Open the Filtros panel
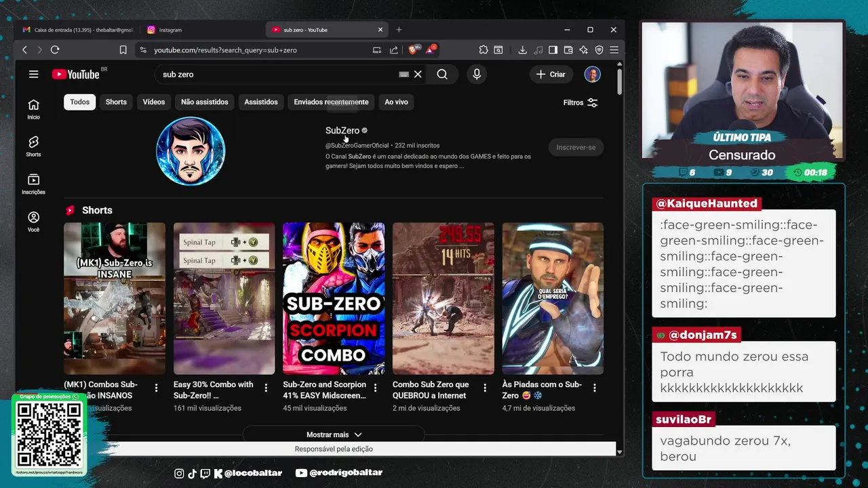The image size is (868, 488). click(x=580, y=102)
